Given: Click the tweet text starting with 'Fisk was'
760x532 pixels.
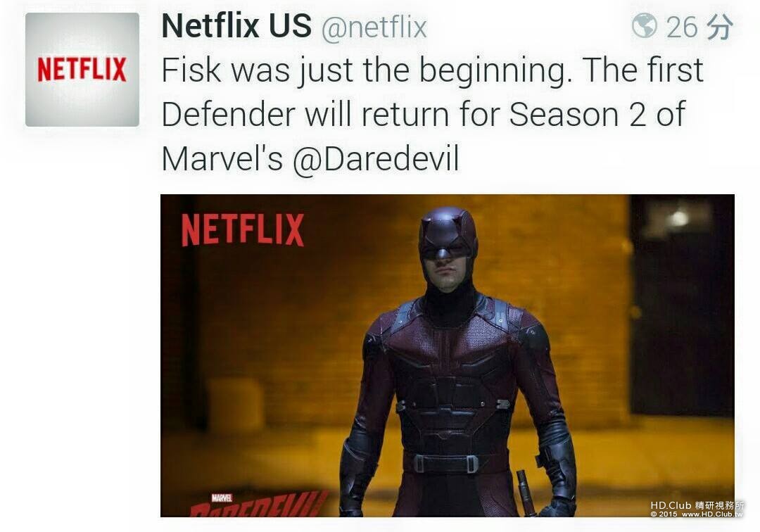Looking at the screenshot, I should [432, 114].
